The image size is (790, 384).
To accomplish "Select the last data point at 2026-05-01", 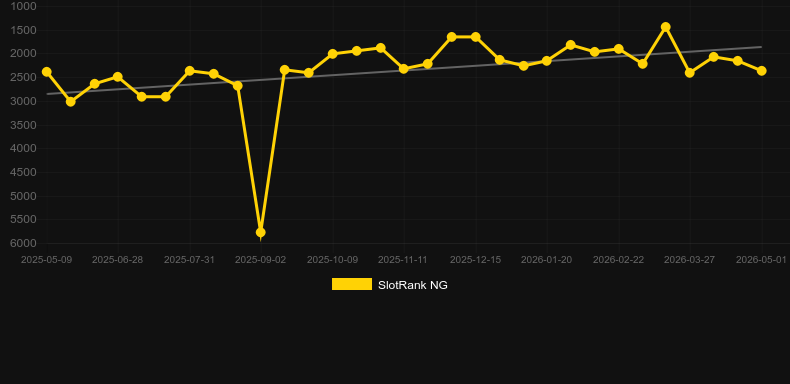I will (x=762, y=71).
